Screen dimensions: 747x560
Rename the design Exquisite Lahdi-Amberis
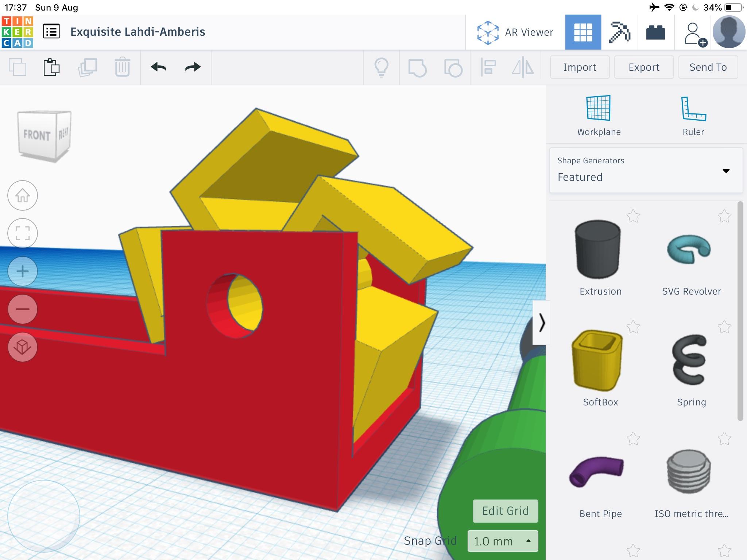pos(138,32)
